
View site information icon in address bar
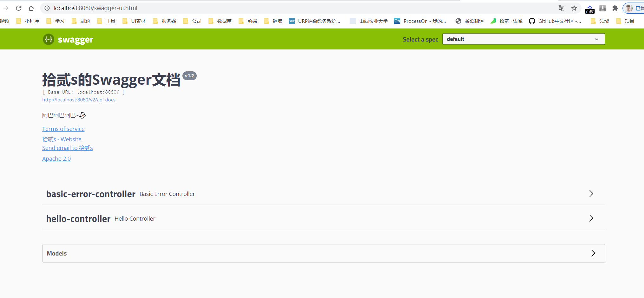tap(47, 8)
